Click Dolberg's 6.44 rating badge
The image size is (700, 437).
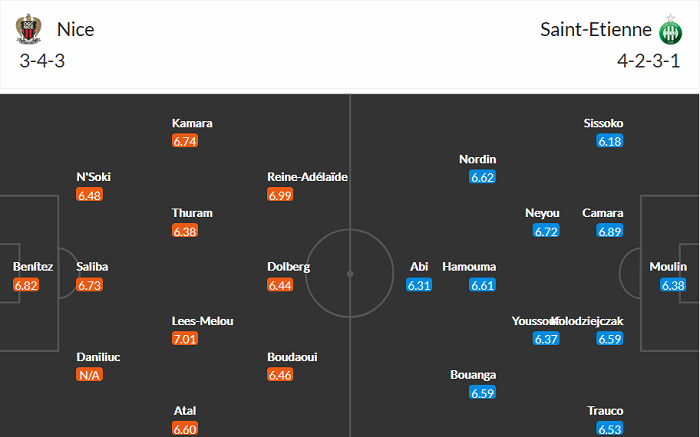coord(281,285)
